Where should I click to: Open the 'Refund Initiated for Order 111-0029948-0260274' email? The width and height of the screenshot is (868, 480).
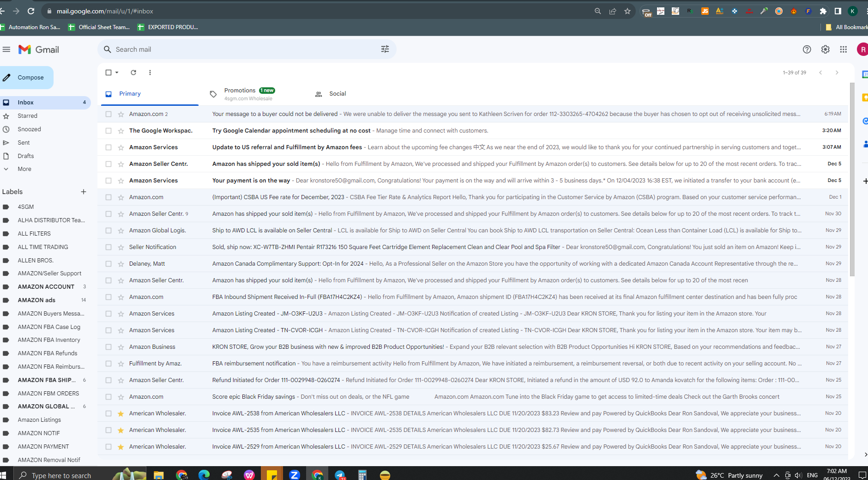(473, 380)
